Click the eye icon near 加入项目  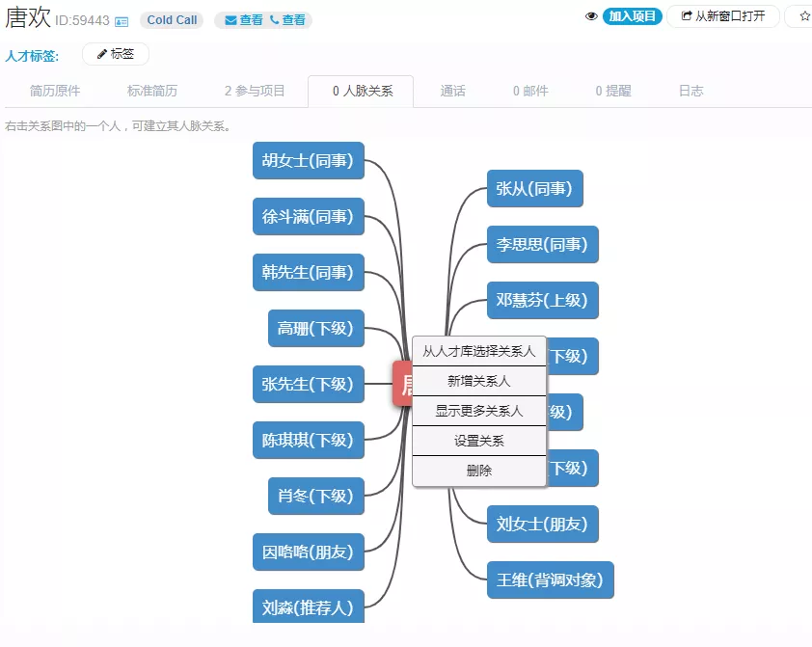tap(591, 16)
